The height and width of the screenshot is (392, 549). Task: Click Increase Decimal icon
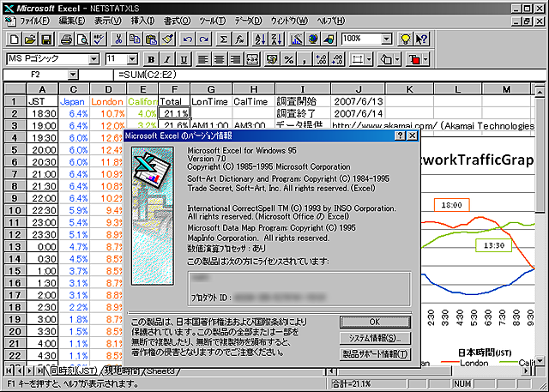pos(321,59)
